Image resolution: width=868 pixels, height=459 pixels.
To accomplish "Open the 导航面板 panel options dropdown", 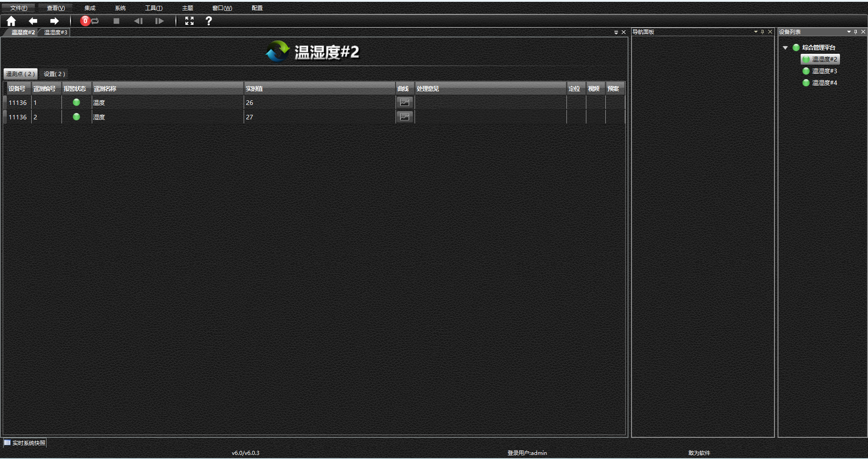I will click(755, 32).
